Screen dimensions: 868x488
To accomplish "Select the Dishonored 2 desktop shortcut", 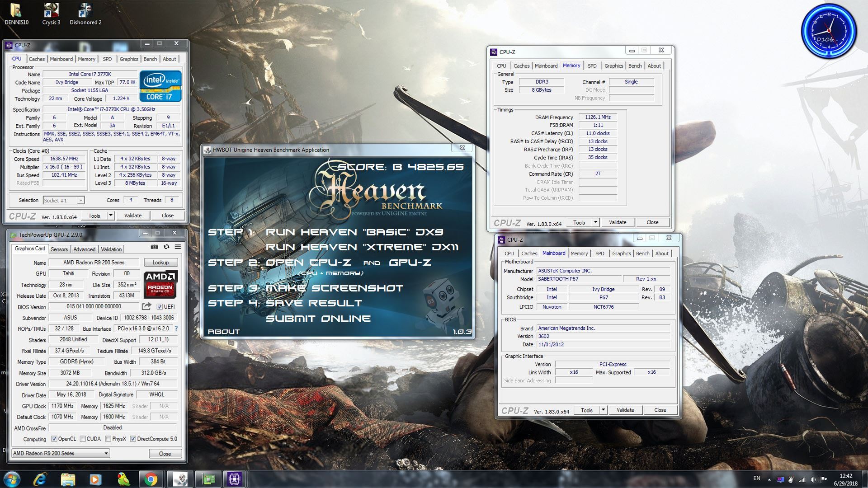I will click(x=85, y=14).
